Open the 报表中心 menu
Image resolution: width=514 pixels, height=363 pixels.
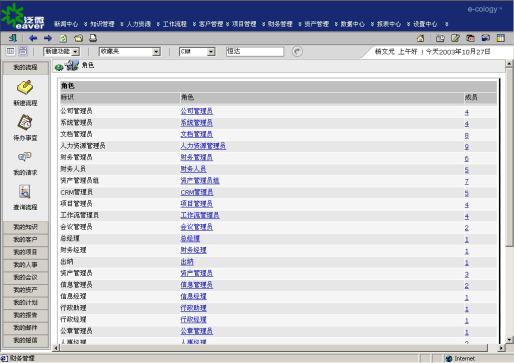389,24
